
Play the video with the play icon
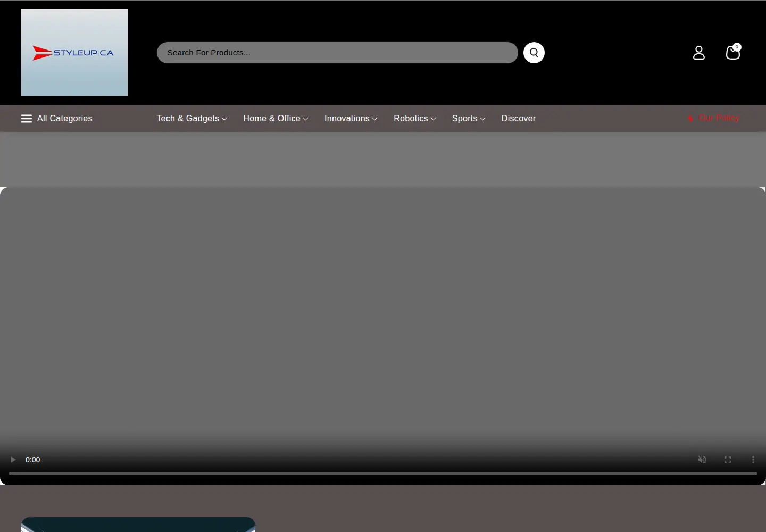click(13, 460)
